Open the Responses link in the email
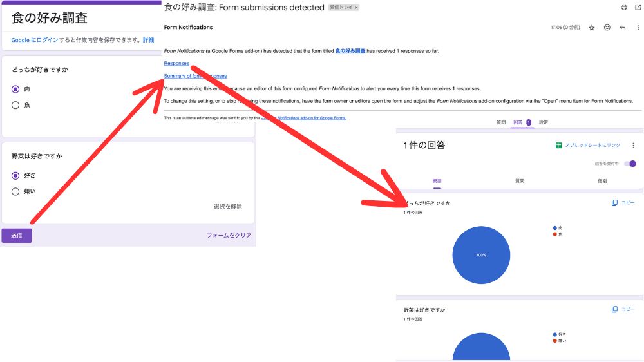Image resolution: width=644 pixels, height=362 pixels. (x=176, y=64)
